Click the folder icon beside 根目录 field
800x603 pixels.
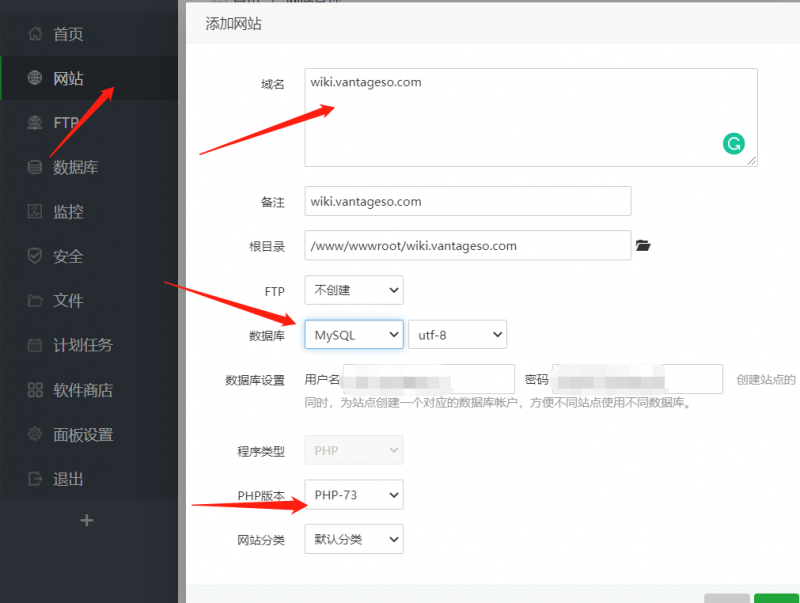pyautogui.click(x=643, y=245)
